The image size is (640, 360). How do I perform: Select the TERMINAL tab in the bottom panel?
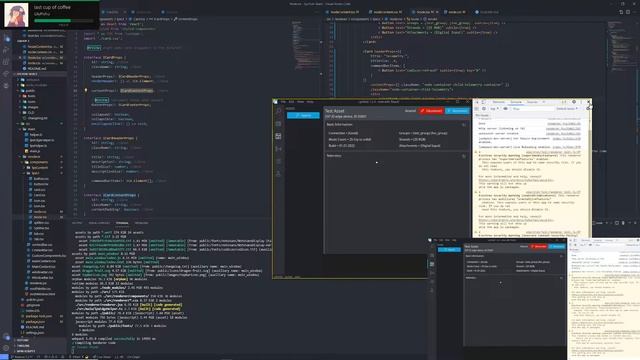point(122,223)
